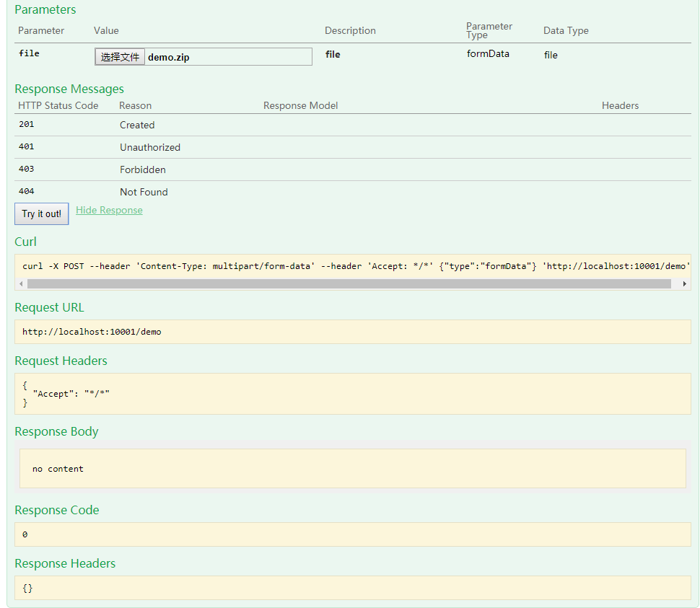The image size is (700, 608).
Task: Click the formData parameter type cell
Action: tap(488, 53)
